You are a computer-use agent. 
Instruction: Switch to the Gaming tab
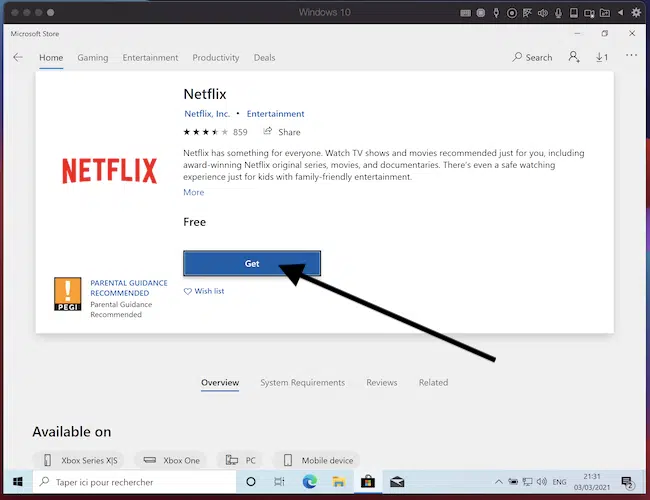(x=92, y=58)
